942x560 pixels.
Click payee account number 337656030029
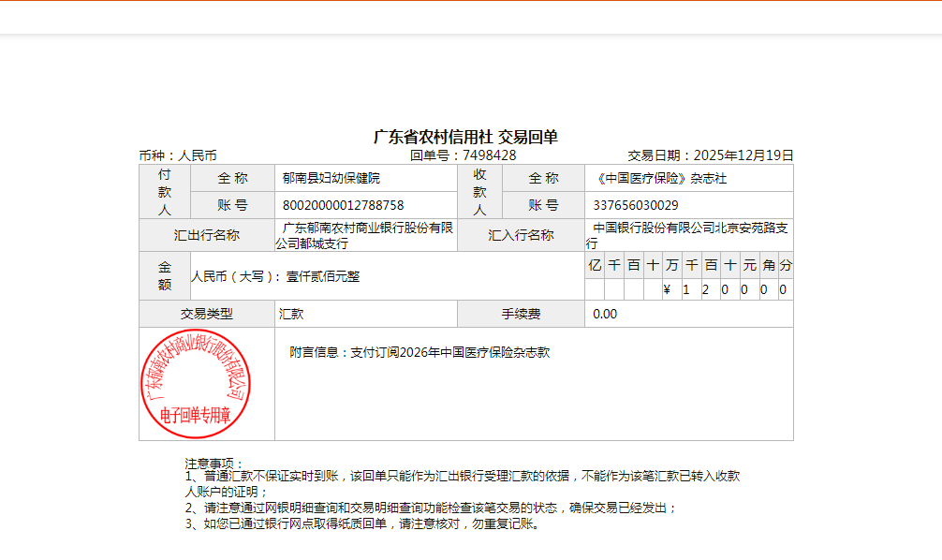(x=636, y=205)
